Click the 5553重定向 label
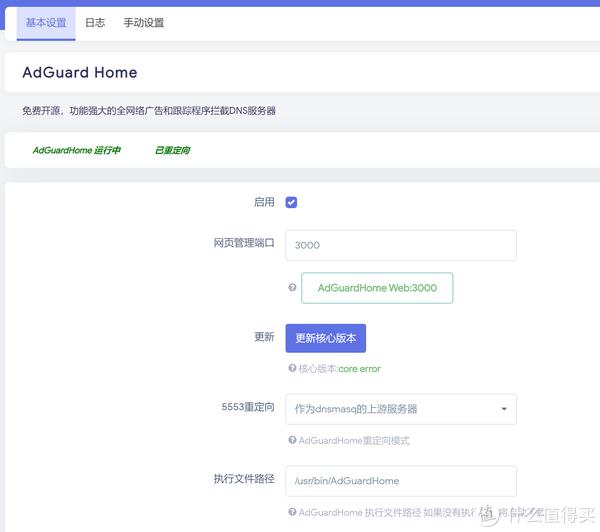 coord(248,407)
